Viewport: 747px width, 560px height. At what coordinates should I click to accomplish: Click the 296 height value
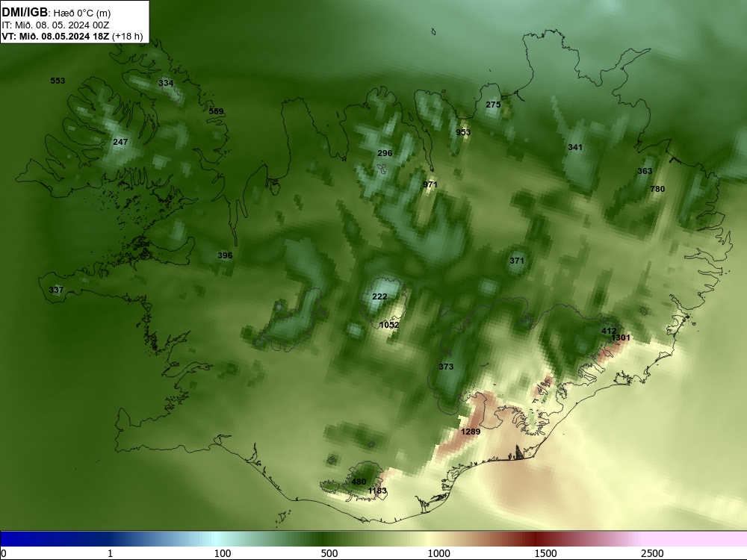[x=385, y=153]
